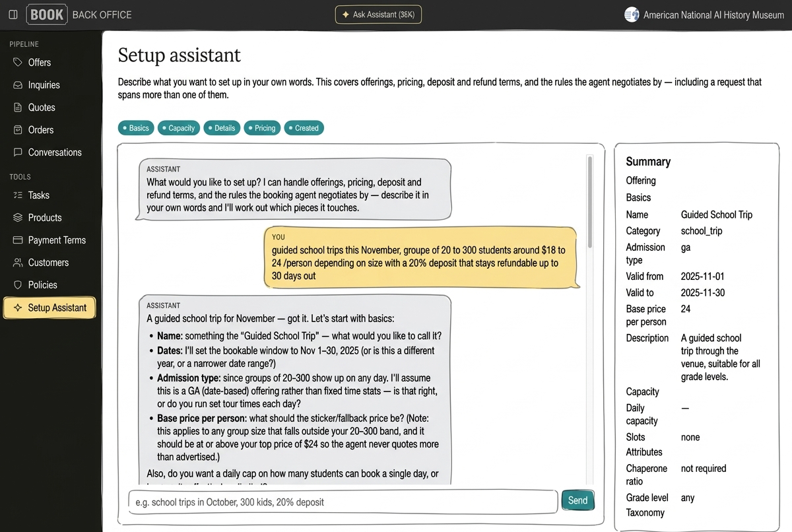Click the Products layers icon

tap(18, 218)
